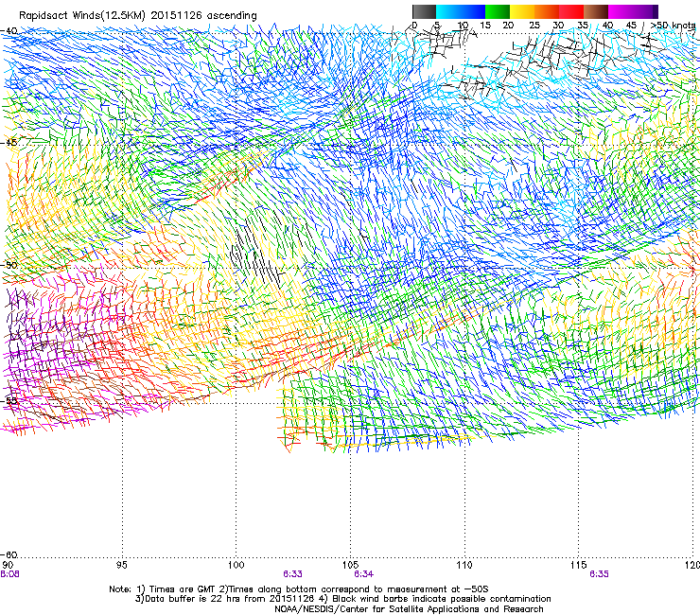Click the green 15-20 knots legend segment
Viewport: 700px width, 615px height.
498,11
